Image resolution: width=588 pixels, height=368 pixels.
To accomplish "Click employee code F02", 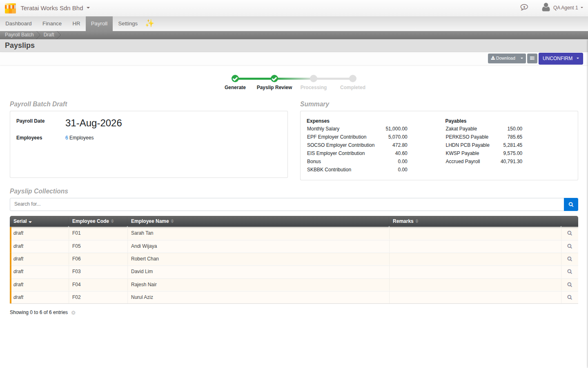I will point(76,297).
